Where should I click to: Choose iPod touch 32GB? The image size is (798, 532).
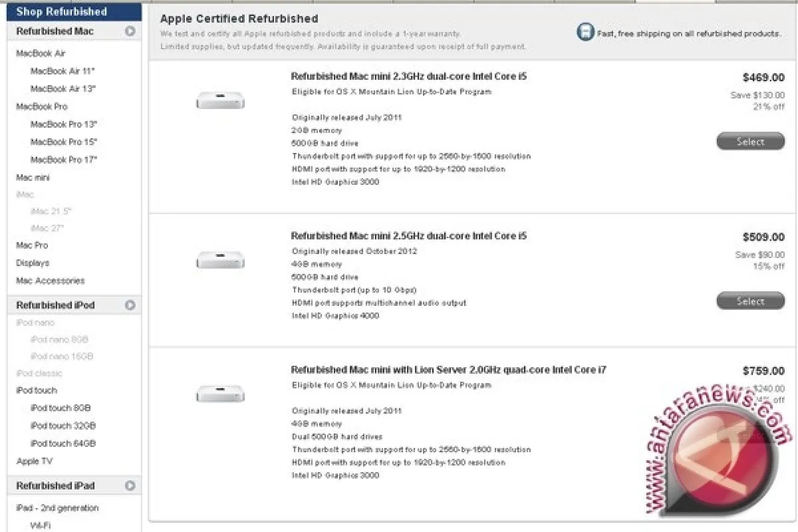[x=63, y=426]
